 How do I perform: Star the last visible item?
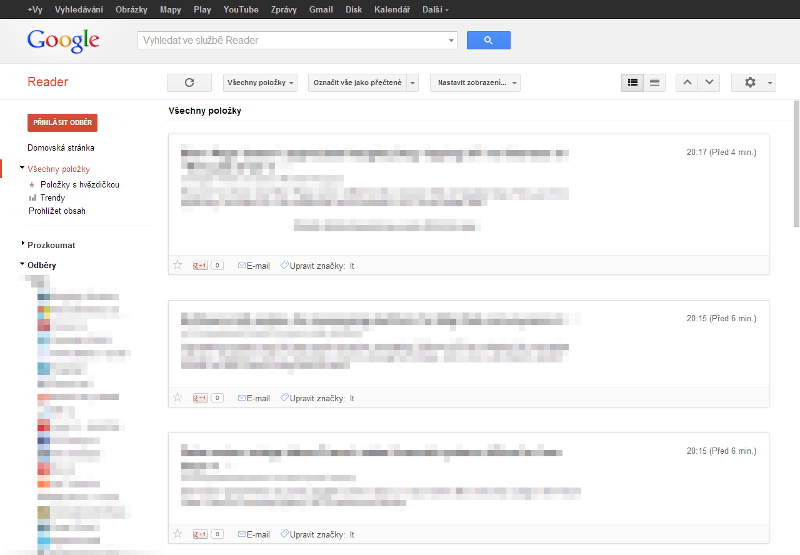tap(178, 534)
